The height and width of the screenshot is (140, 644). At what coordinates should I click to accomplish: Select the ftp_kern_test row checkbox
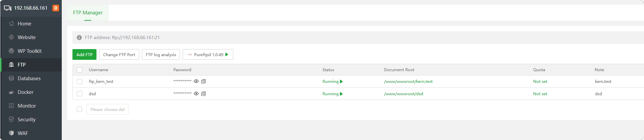[x=79, y=82]
